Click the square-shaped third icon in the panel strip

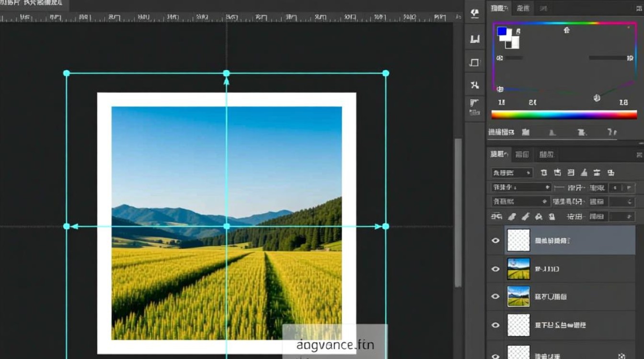click(475, 62)
